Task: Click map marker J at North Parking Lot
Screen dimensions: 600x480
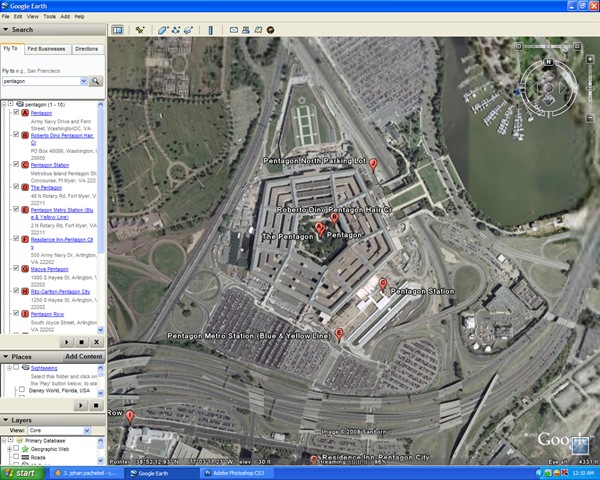Action: 373,165
